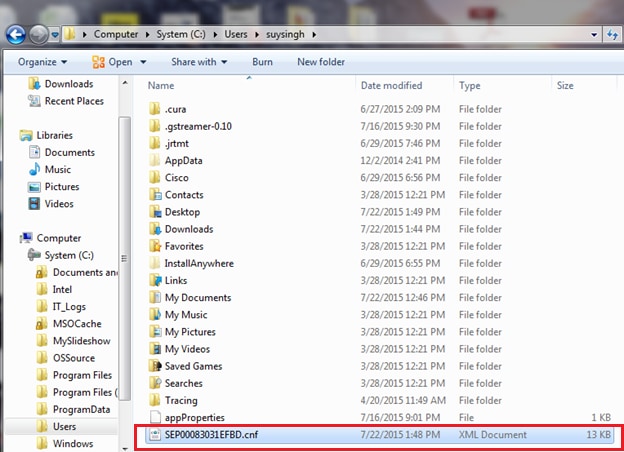Screen dimensions: 624x452
Task: Go back with the Back arrow button
Action: [16, 35]
